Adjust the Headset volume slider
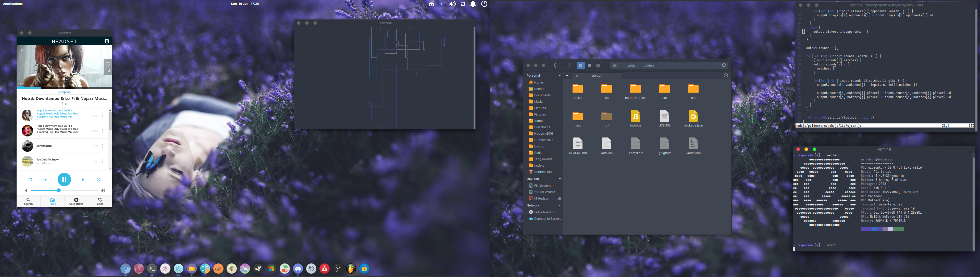 59,190
